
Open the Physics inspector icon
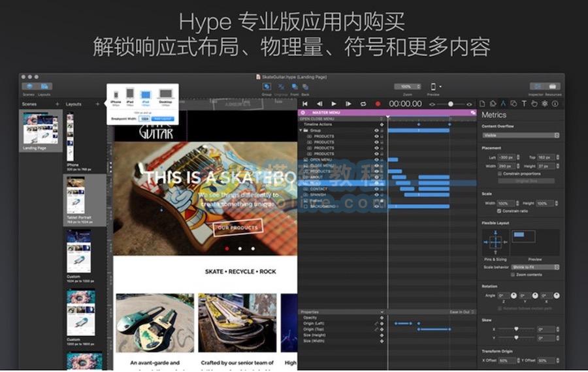[544, 104]
